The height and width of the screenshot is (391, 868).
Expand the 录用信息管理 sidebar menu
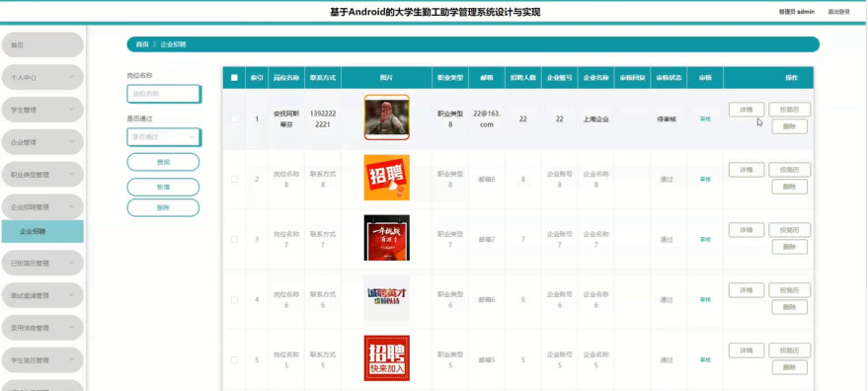[x=42, y=328]
